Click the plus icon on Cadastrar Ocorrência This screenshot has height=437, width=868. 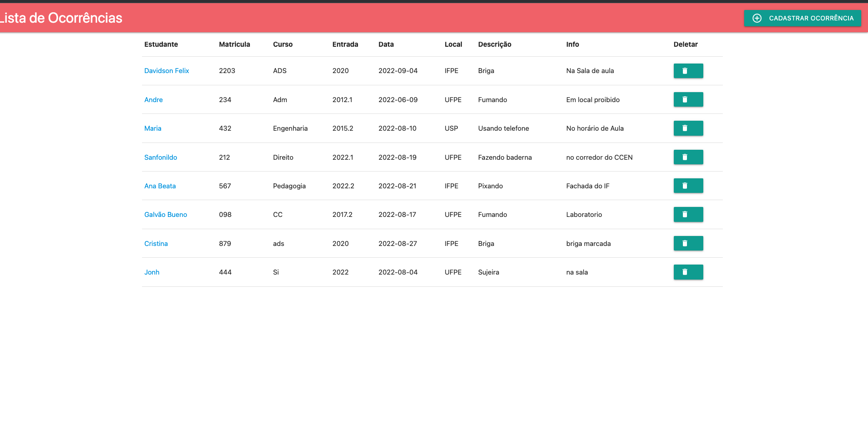click(x=756, y=18)
